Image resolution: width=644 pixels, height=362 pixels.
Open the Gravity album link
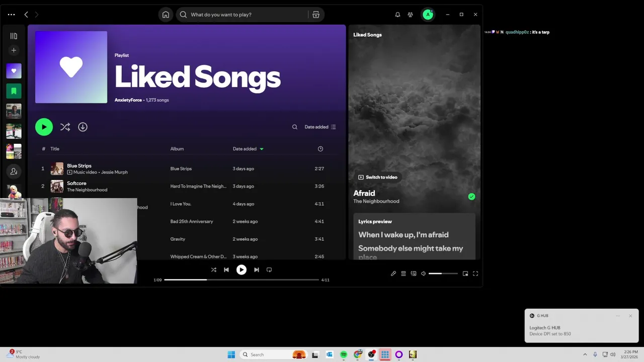coord(178,239)
